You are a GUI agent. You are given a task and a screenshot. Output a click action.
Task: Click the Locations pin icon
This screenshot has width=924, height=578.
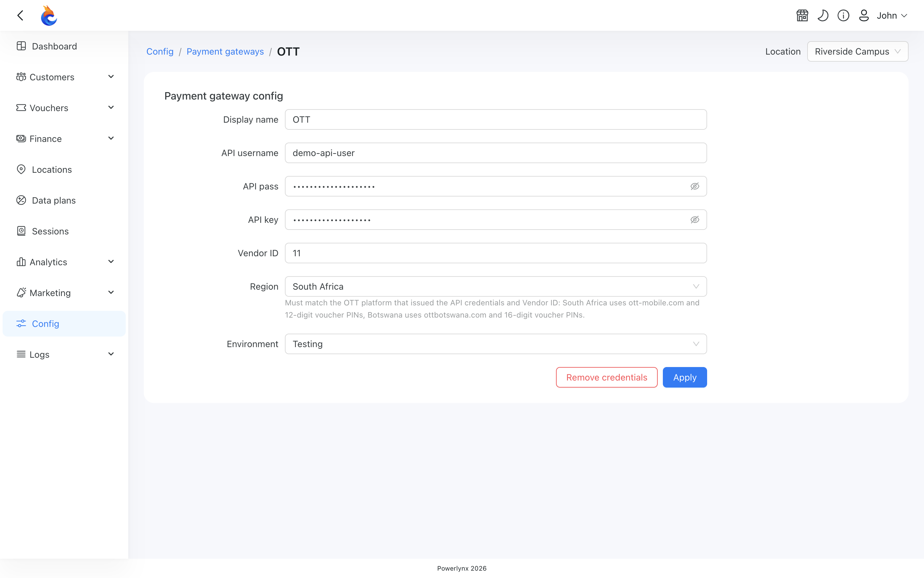point(21,169)
